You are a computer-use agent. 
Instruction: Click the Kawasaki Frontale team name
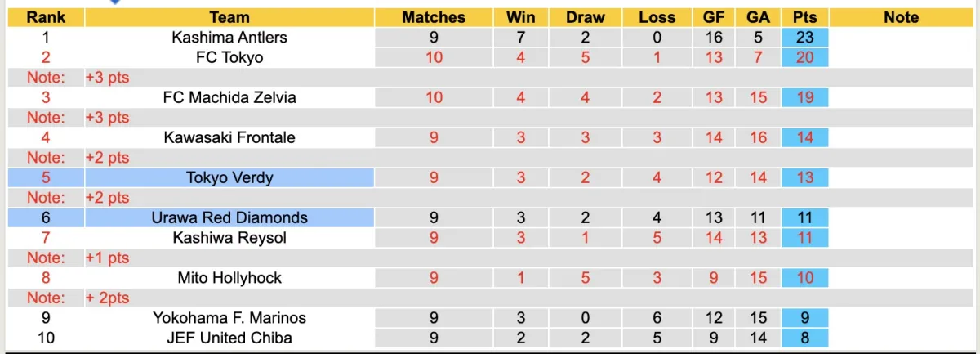tap(229, 137)
